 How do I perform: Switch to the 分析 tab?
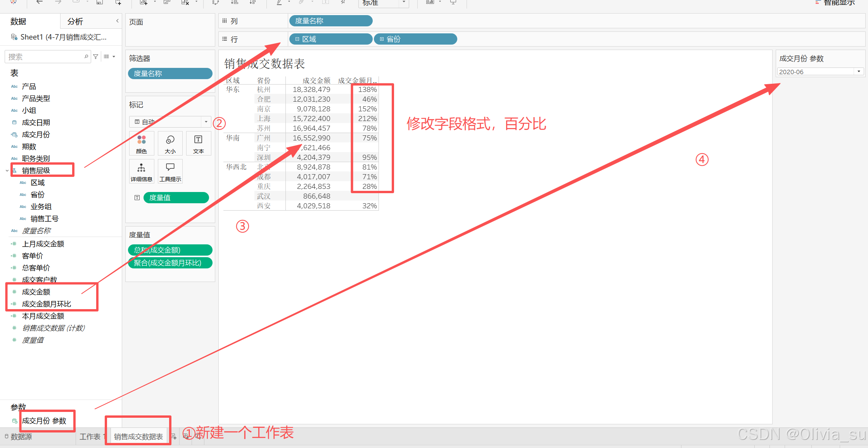[x=75, y=22]
